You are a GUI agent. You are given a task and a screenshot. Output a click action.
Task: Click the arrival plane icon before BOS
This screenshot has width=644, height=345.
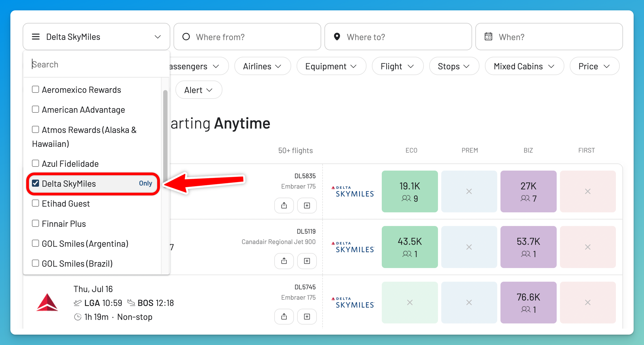click(x=131, y=303)
